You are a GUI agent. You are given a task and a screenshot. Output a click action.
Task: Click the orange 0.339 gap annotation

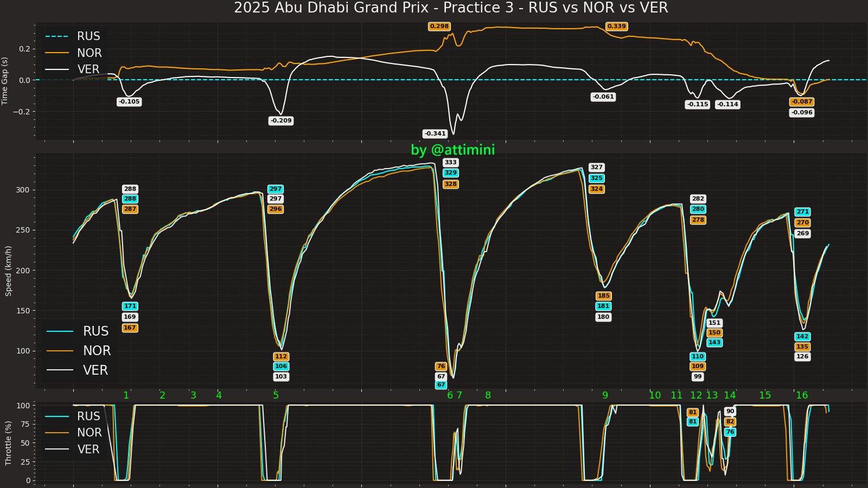point(616,27)
